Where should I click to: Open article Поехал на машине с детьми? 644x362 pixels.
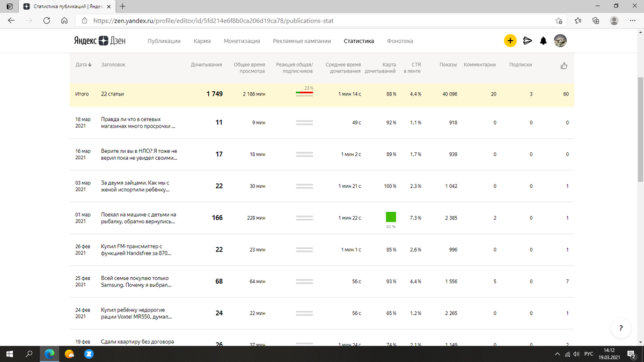pos(138,218)
